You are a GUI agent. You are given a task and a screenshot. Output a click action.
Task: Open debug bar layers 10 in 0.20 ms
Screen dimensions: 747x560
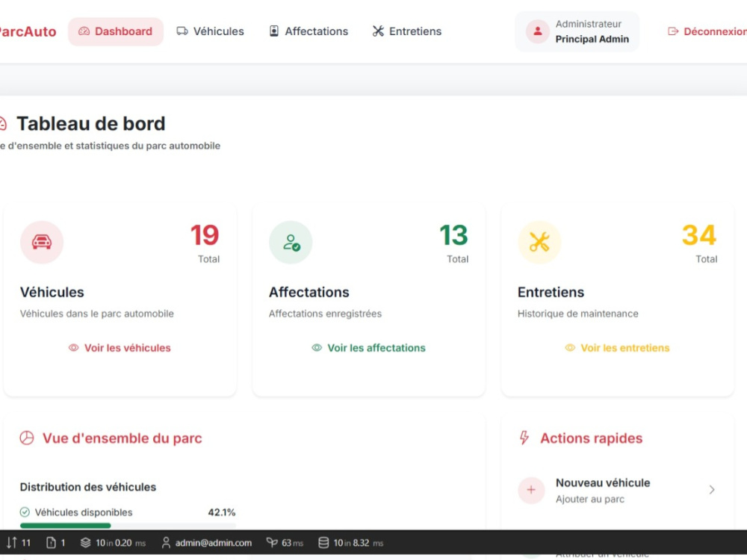[x=113, y=543]
